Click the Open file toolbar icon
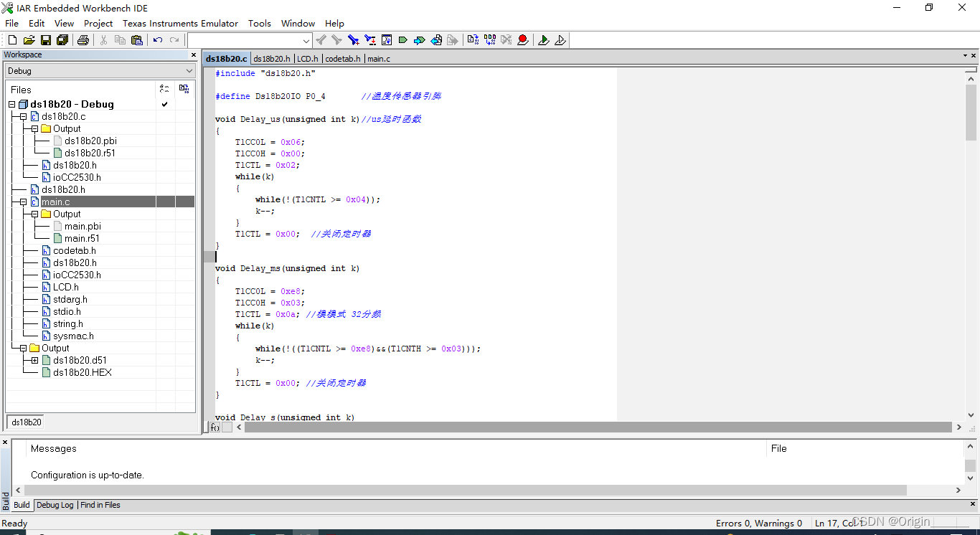This screenshot has width=980, height=535. [x=29, y=40]
